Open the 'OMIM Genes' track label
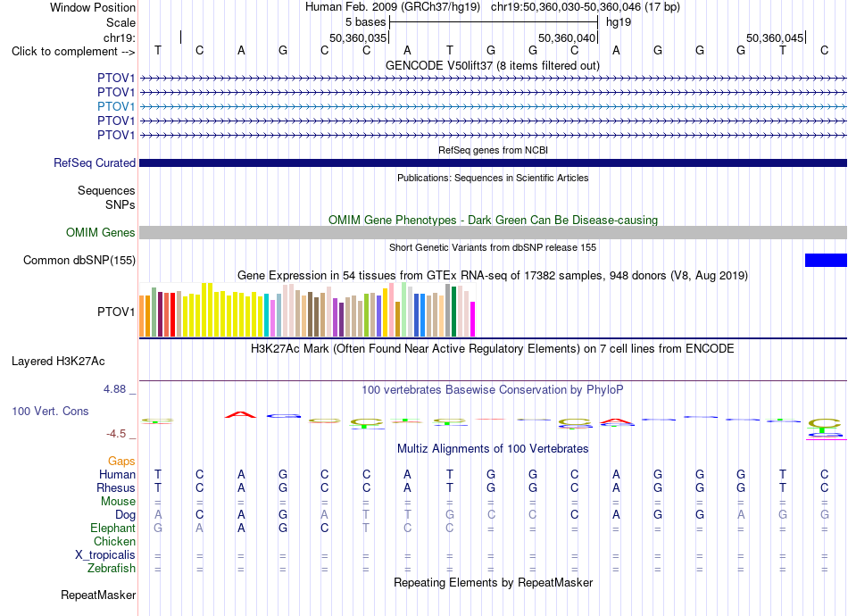 pos(101,232)
